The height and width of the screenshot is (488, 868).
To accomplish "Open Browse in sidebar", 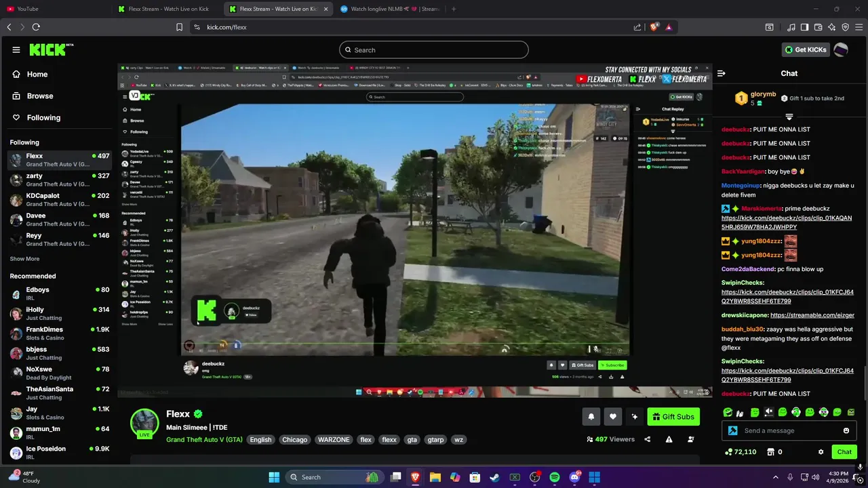I will (x=33, y=96).
